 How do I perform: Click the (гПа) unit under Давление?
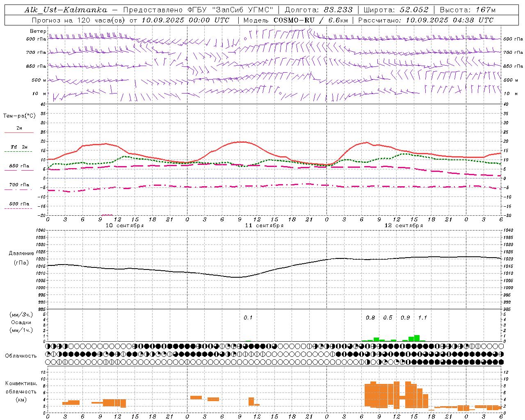point(21,263)
